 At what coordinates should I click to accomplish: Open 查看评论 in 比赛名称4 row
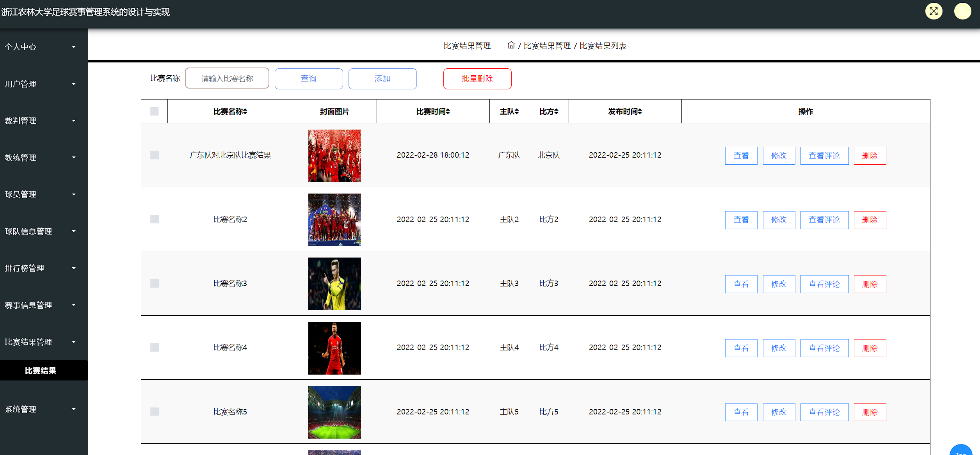click(824, 348)
